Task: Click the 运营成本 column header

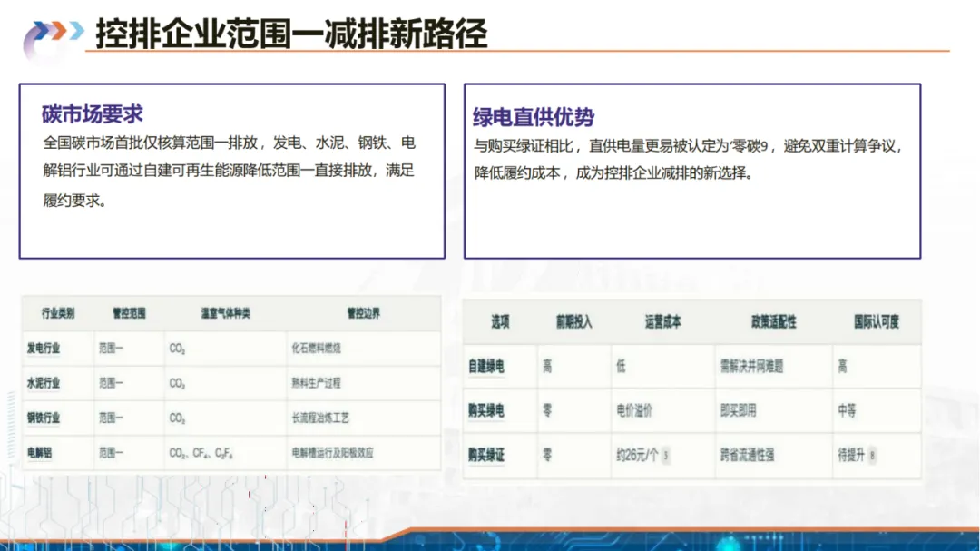Action: coord(662,322)
